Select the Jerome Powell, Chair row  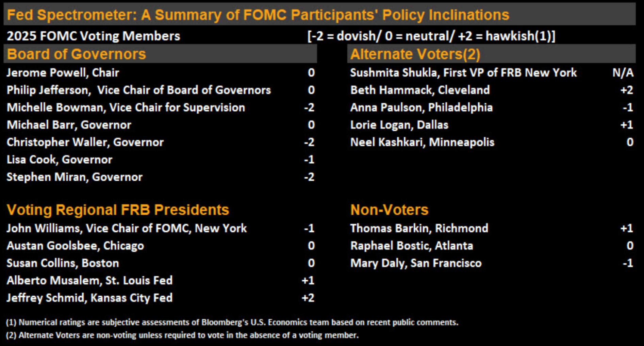[x=63, y=72]
